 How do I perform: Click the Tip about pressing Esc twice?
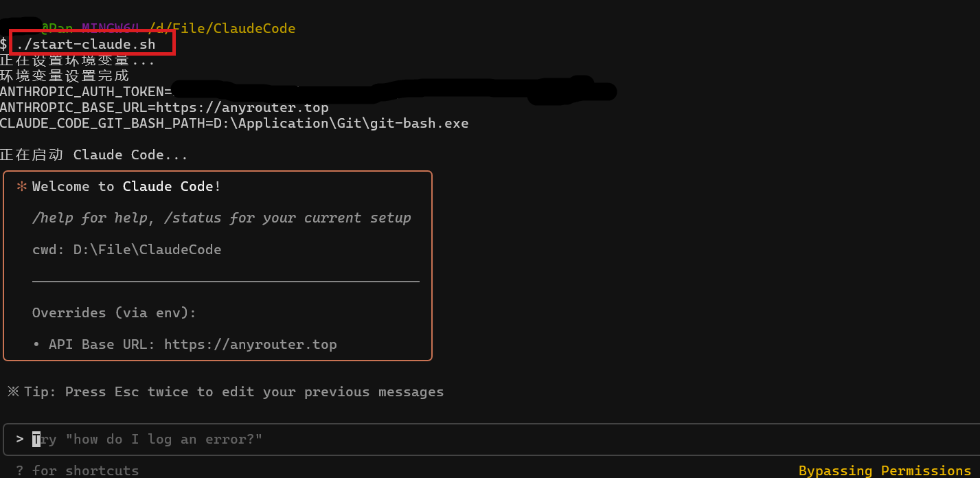pyautogui.click(x=233, y=391)
